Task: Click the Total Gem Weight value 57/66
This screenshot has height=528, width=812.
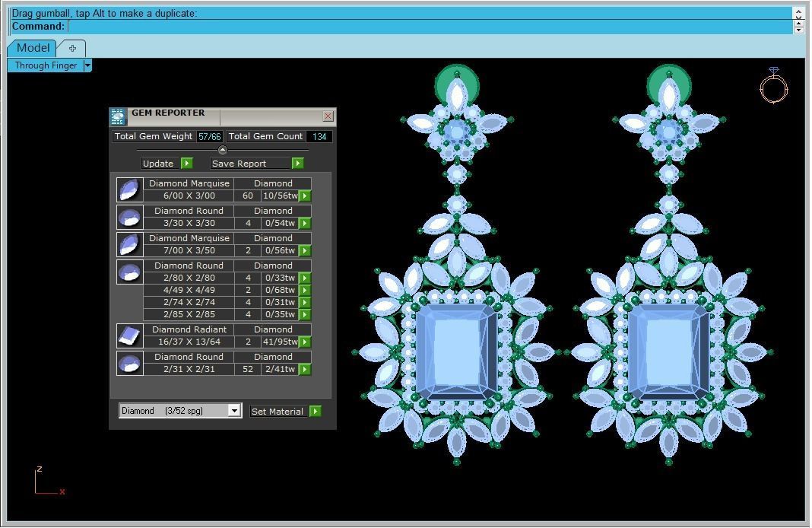Action: point(210,137)
